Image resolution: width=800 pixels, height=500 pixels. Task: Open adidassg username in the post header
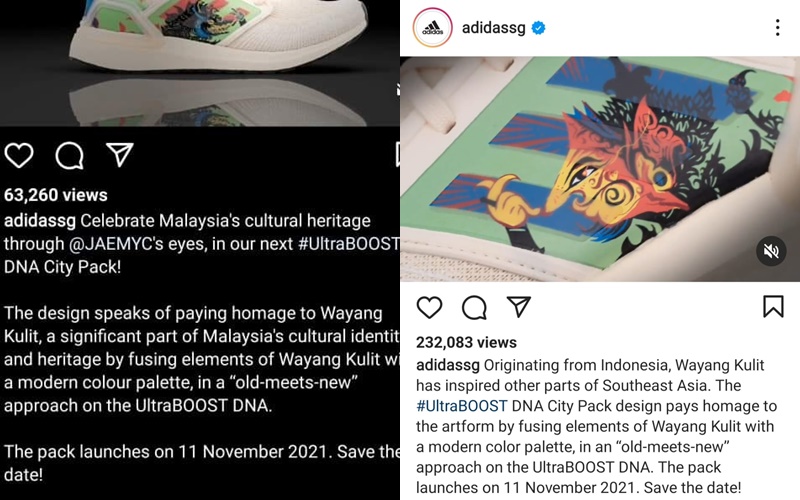pos(493,28)
